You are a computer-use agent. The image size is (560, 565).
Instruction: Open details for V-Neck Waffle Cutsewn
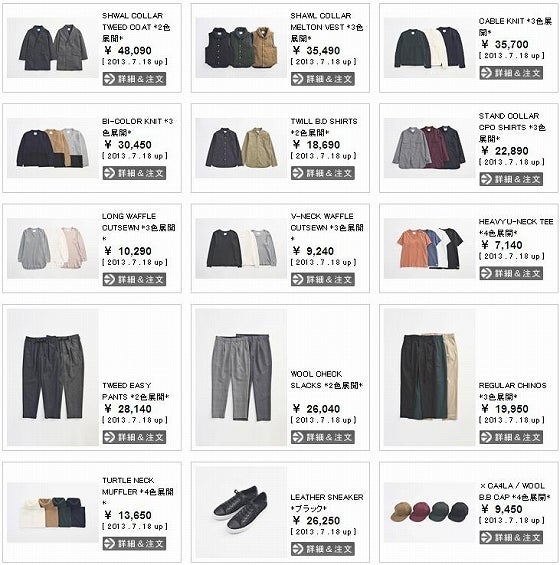[323, 279]
